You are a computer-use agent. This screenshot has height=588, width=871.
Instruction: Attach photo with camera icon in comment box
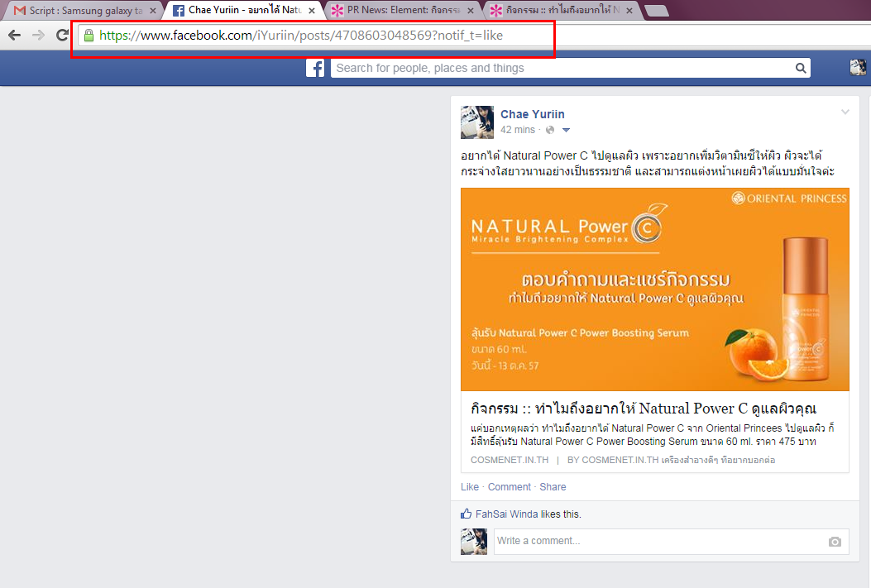pyautogui.click(x=835, y=542)
